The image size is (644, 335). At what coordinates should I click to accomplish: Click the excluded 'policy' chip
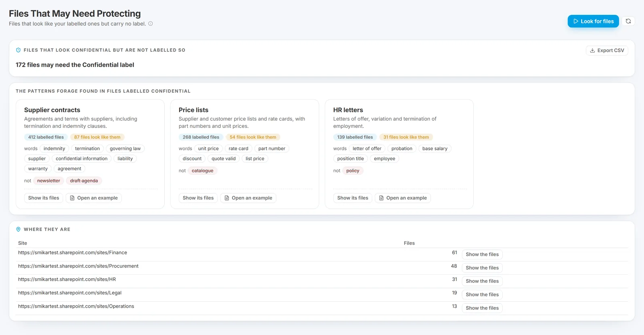pyautogui.click(x=353, y=171)
